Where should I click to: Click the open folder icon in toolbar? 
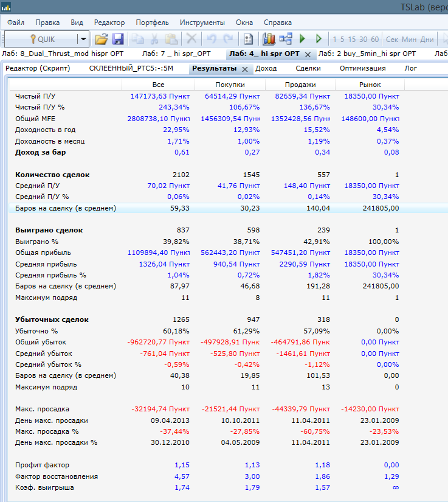point(101,39)
